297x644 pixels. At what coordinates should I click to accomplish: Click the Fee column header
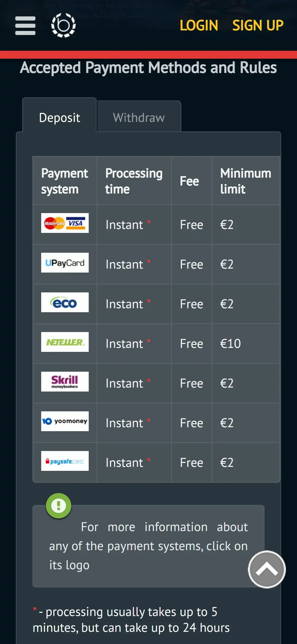coord(190,181)
